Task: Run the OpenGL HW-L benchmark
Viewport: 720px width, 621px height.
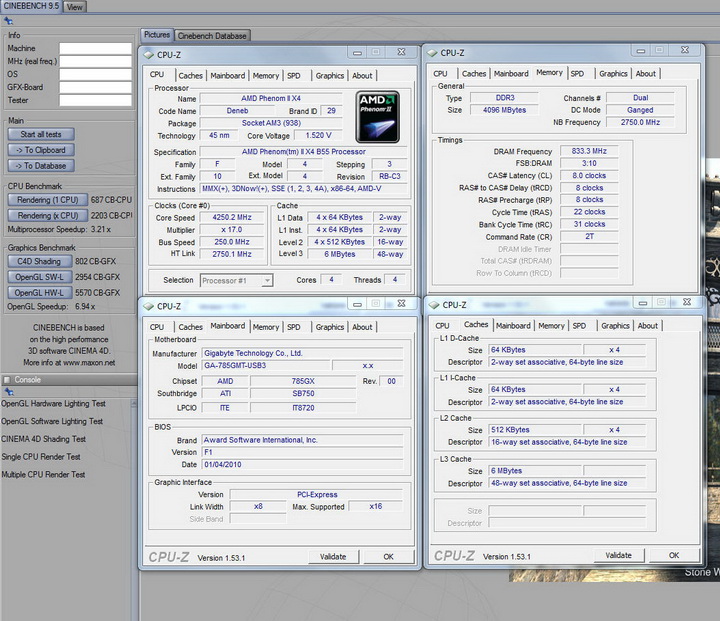Action: tap(40, 293)
